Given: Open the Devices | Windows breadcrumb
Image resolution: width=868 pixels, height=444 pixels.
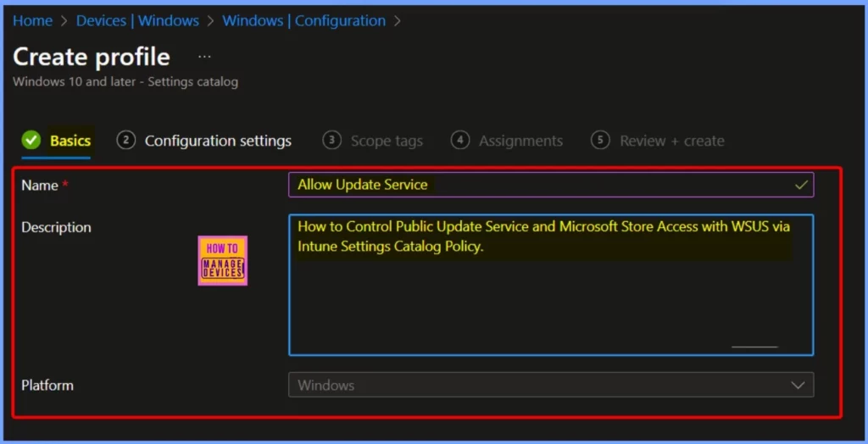Looking at the screenshot, I should click(x=137, y=21).
